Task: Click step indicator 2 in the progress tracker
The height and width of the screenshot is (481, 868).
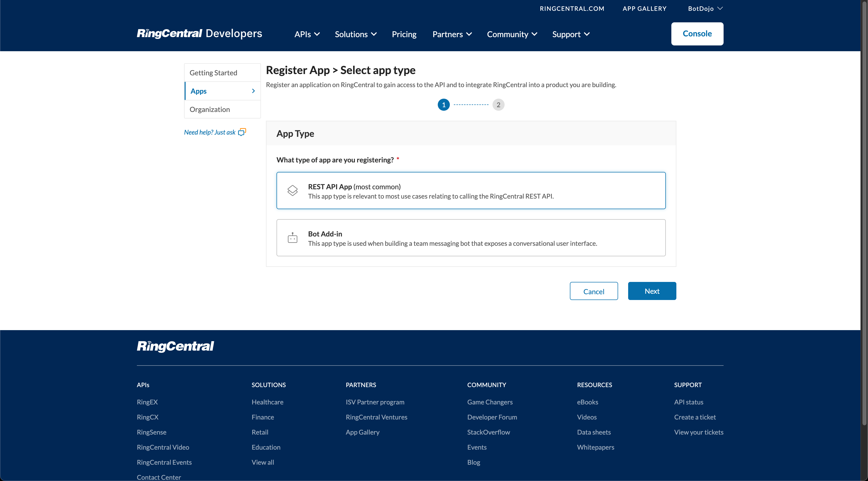Action: (498, 104)
